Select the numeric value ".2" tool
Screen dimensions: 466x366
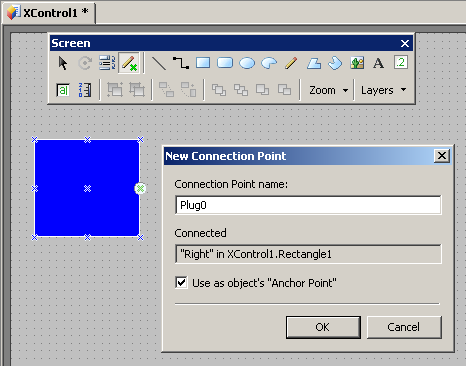pos(401,62)
